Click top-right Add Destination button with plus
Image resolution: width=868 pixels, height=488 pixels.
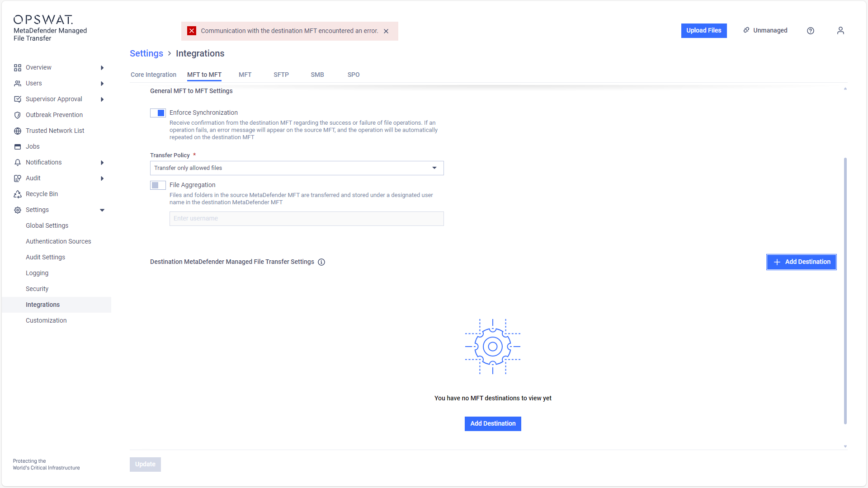802,262
